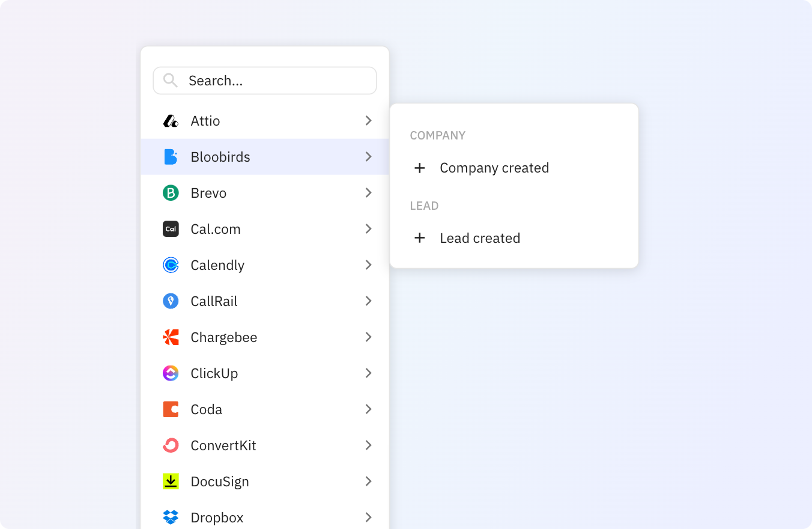The width and height of the screenshot is (812, 529).
Task: Add the Company created trigger
Action: (x=514, y=168)
